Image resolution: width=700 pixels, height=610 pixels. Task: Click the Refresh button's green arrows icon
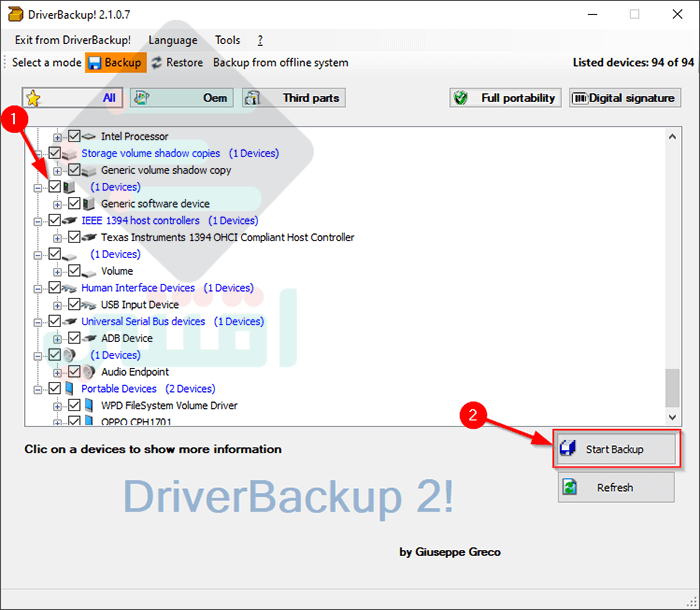coord(570,487)
